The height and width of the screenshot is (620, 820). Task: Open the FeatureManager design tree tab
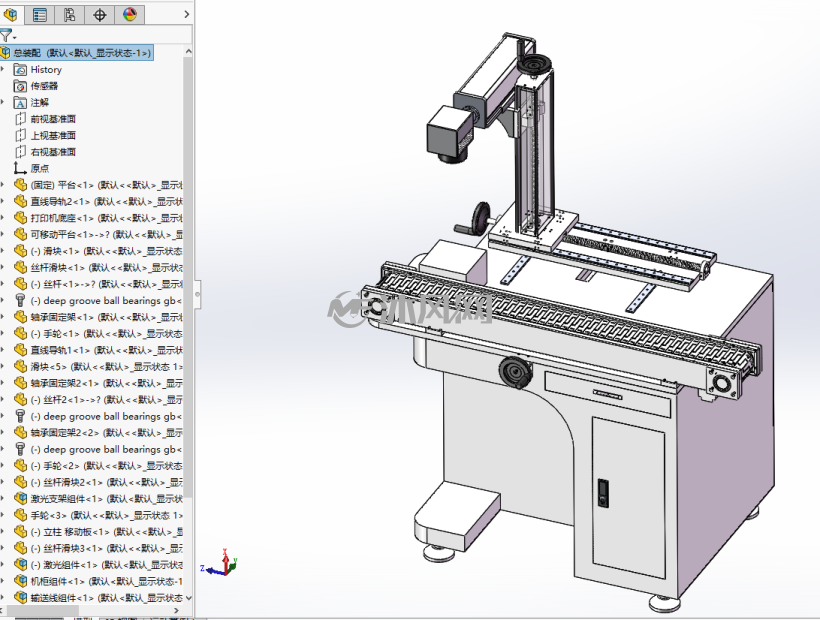coord(10,14)
